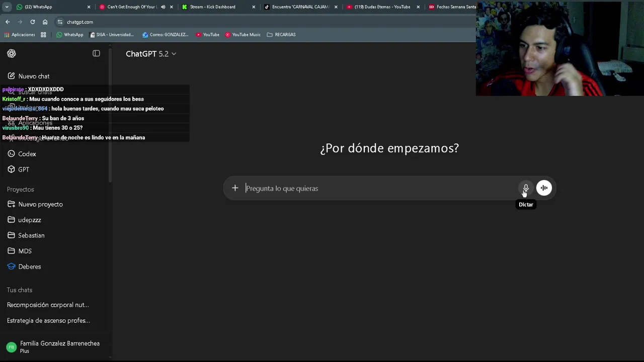Collapse the Proyectos section header
Viewport: 644px width, 362px height.
pyautogui.click(x=21, y=190)
